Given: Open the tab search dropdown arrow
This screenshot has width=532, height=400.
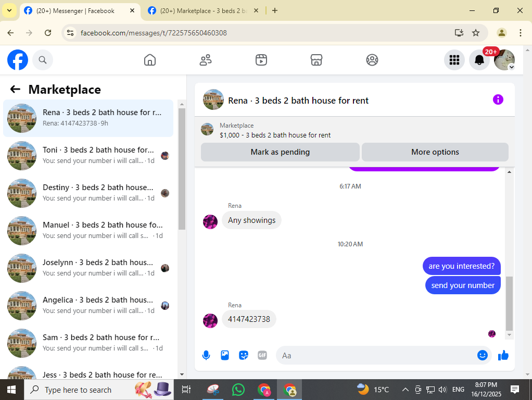Looking at the screenshot, I should 9,10.
